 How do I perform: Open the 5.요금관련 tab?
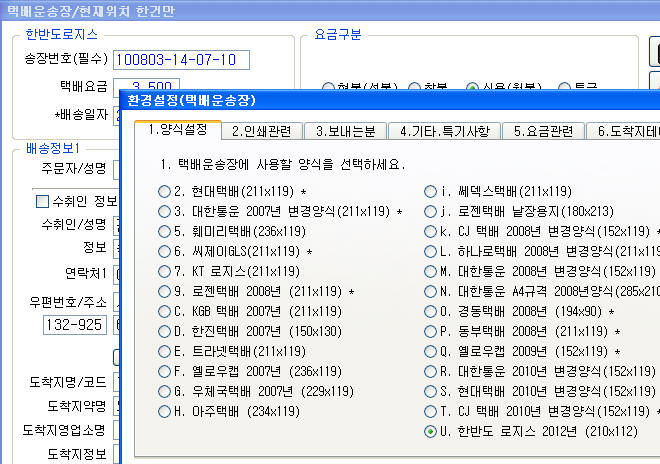(543, 131)
